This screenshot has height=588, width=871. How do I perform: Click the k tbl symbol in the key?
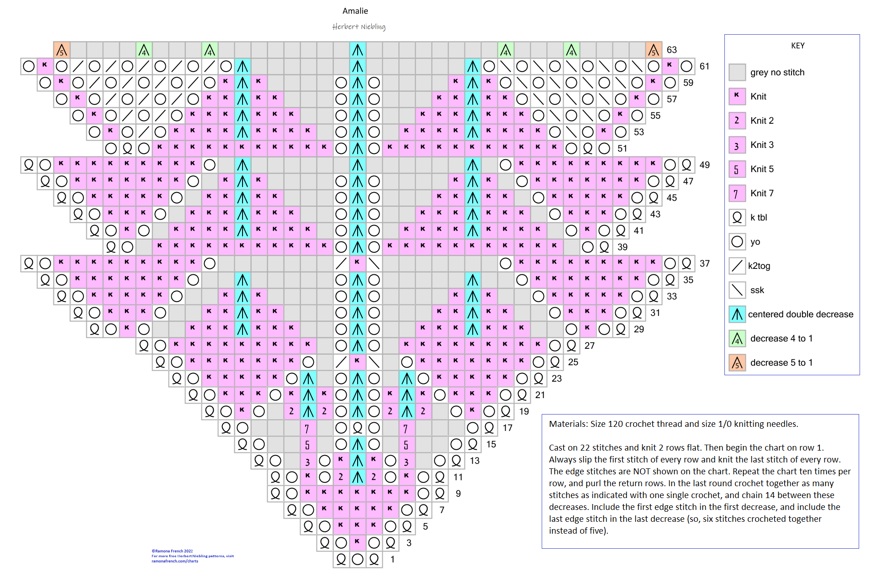coord(737,218)
